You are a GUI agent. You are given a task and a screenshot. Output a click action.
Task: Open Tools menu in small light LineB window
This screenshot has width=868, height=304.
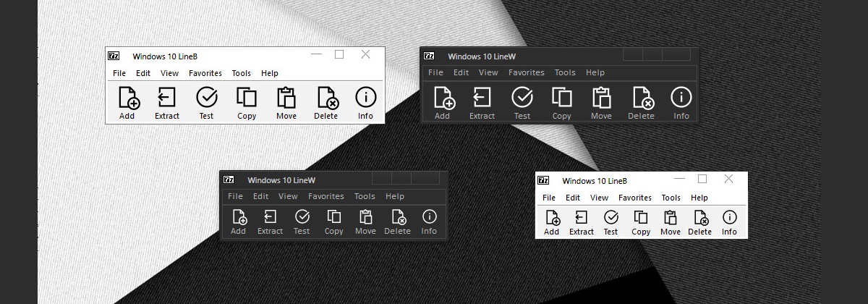671,198
